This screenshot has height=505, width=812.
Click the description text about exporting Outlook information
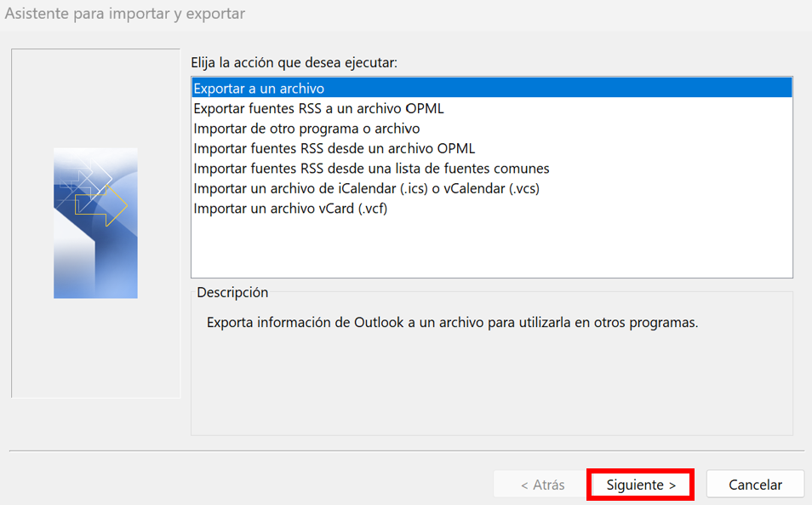click(452, 322)
